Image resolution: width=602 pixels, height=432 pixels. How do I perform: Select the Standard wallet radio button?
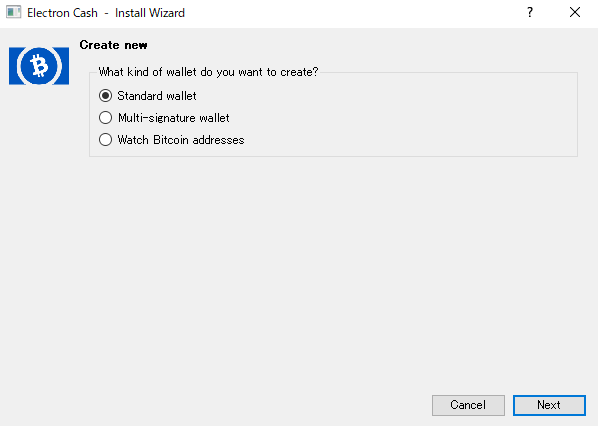click(106, 95)
